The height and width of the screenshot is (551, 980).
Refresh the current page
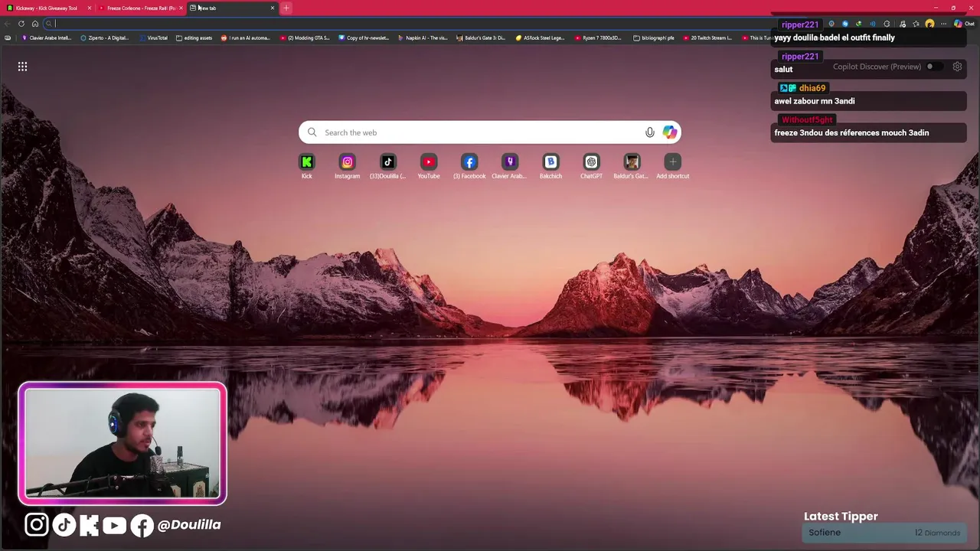point(21,24)
